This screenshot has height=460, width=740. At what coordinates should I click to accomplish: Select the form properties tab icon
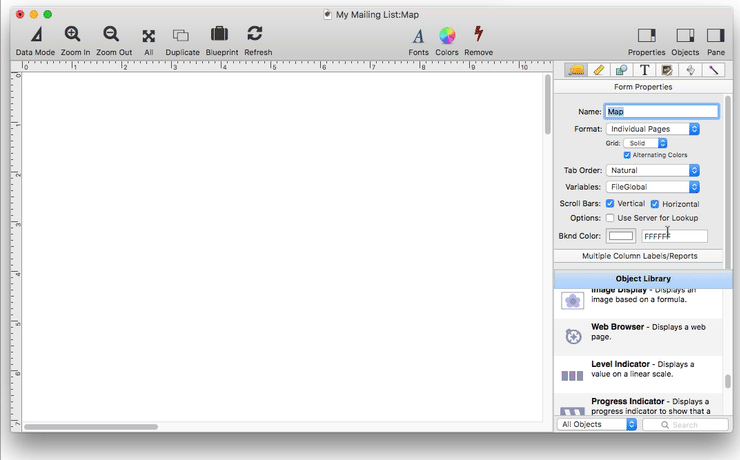tap(576, 70)
